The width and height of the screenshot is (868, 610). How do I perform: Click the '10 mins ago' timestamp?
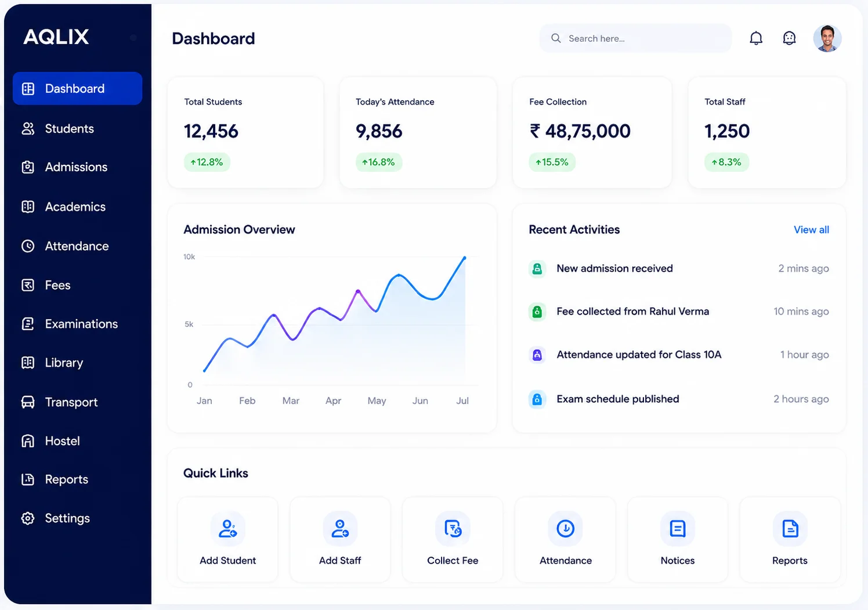click(x=801, y=312)
